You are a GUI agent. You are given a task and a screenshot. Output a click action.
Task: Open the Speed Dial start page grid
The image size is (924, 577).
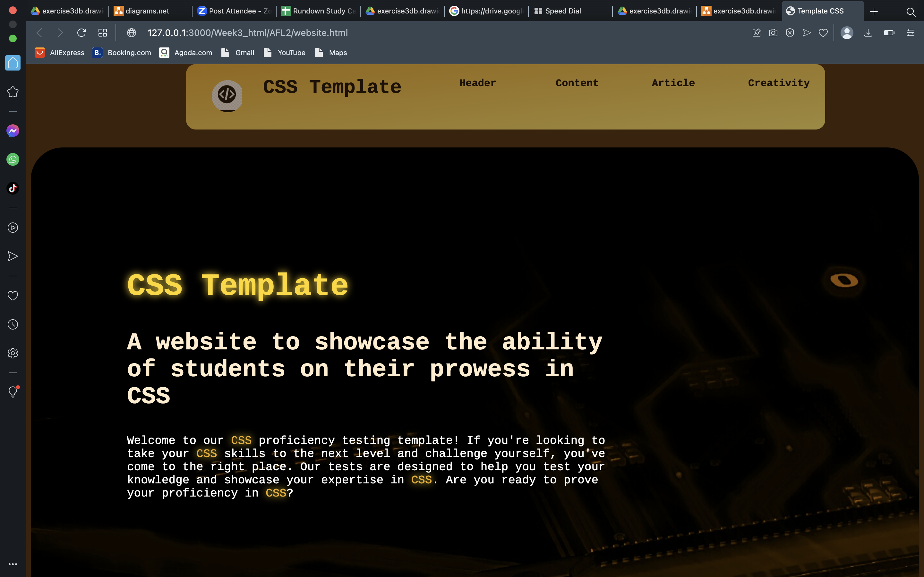[x=102, y=33]
